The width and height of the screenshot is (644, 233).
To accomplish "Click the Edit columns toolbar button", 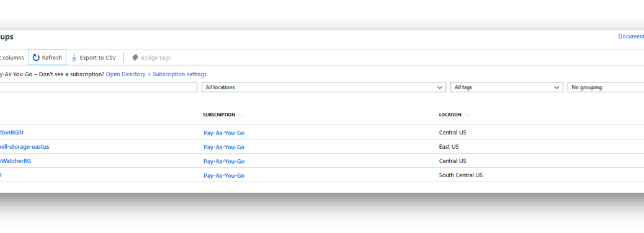I will coord(12,58).
